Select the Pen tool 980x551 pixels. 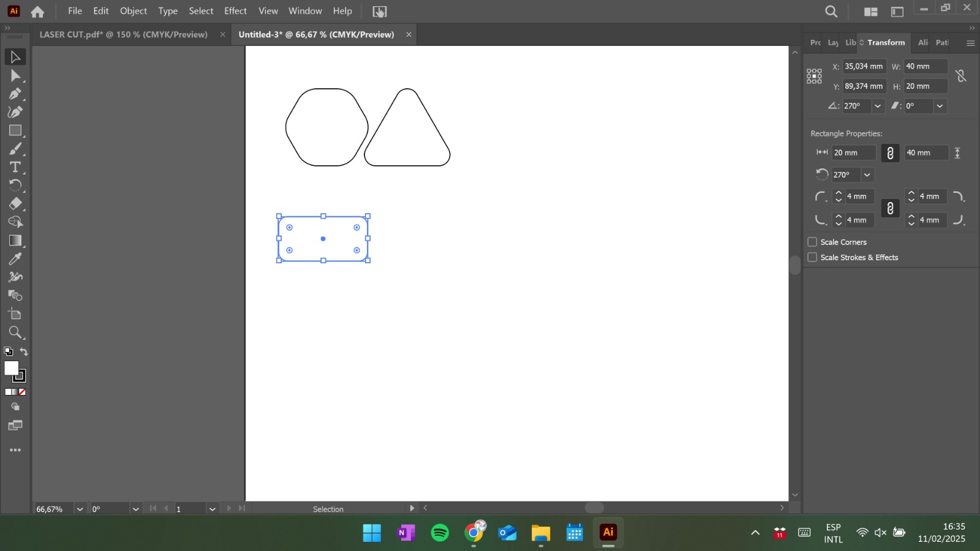pyautogui.click(x=15, y=94)
